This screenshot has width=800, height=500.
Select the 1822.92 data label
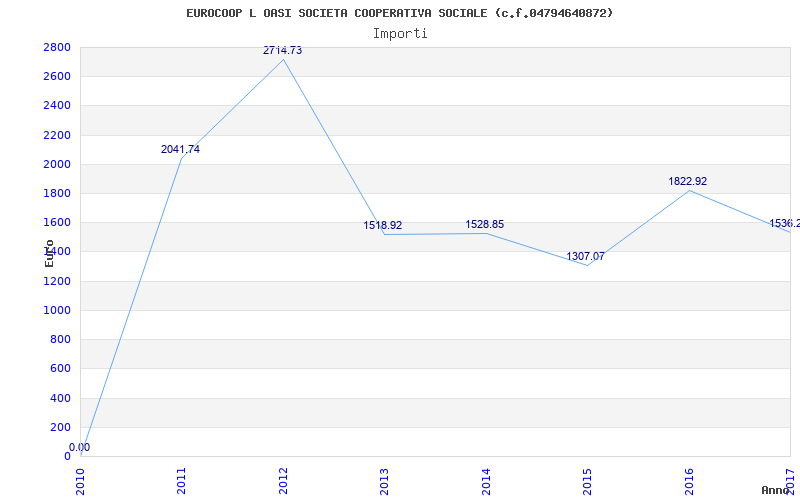click(688, 182)
